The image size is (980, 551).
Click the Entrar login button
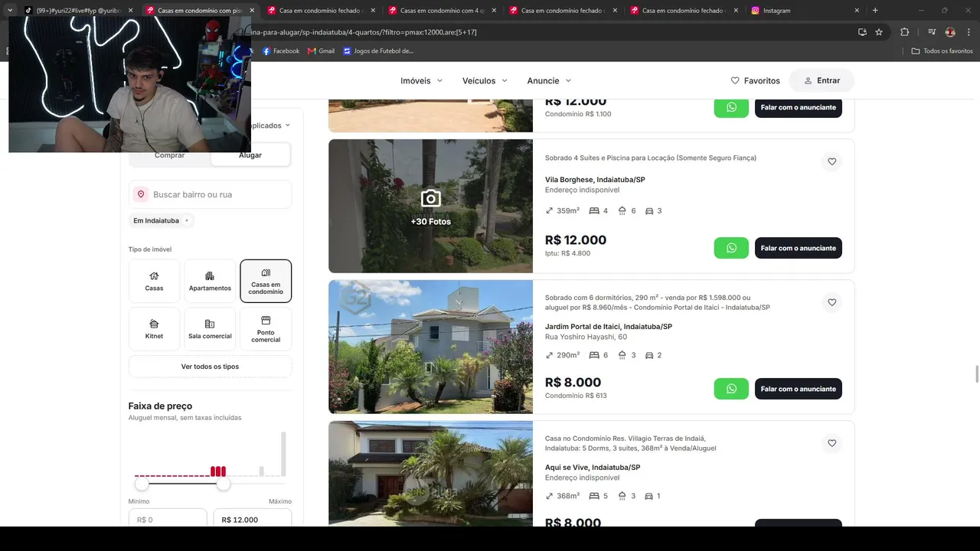(x=822, y=80)
